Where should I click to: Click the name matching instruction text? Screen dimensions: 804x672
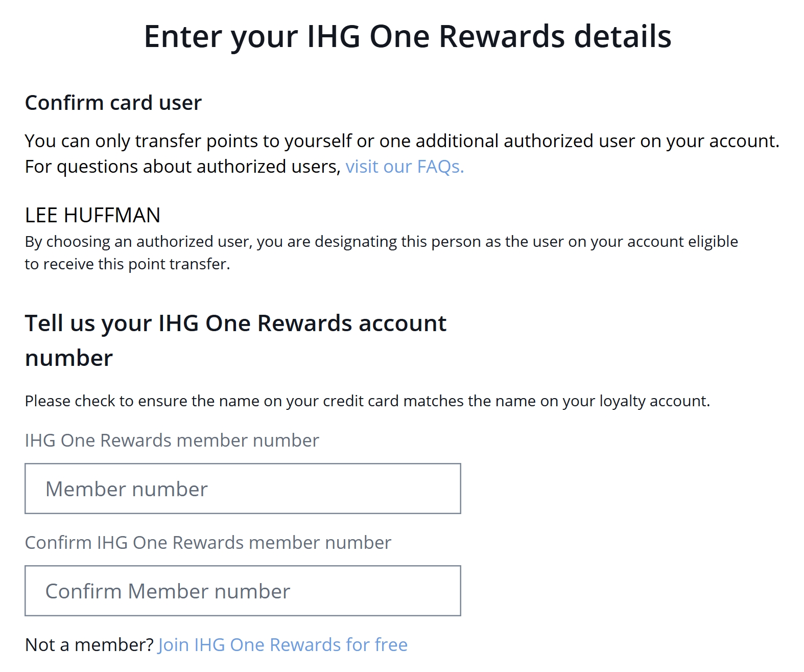pos(367,401)
